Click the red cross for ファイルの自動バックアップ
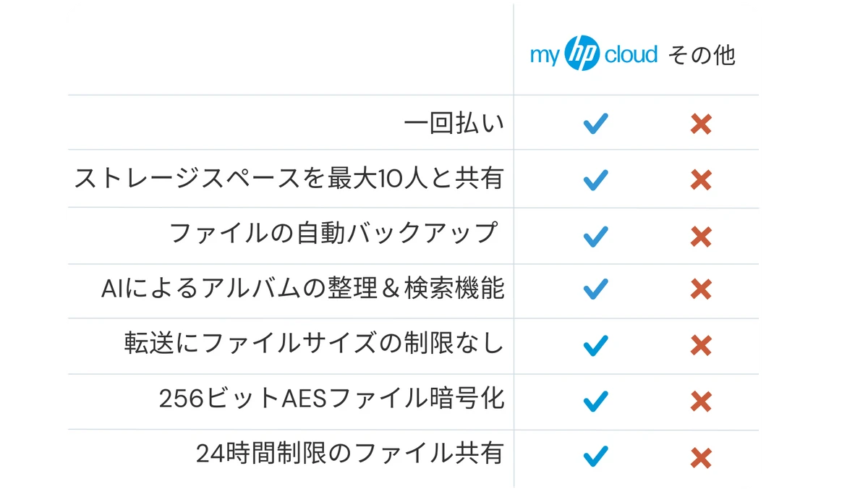This screenshot has width=868, height=492. point(701,236)
